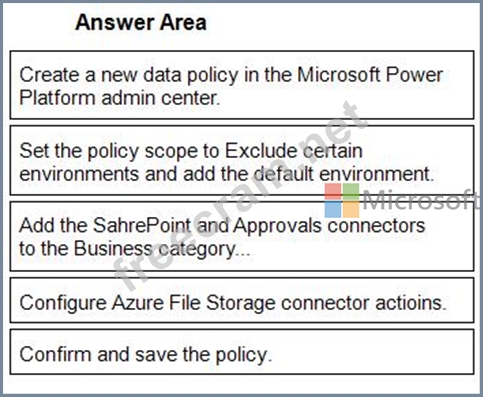
Task: Click the Microsoft four-square logo
Action: click(342, 200)
